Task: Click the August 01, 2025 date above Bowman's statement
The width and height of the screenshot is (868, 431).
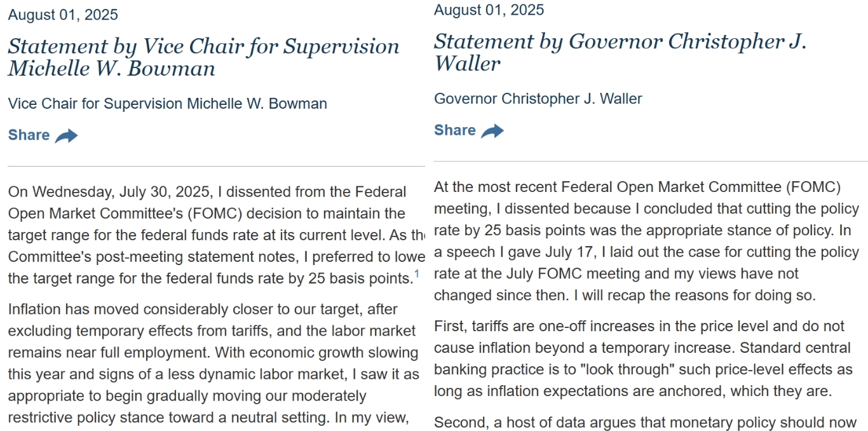Action: click(x=63, y=15)
